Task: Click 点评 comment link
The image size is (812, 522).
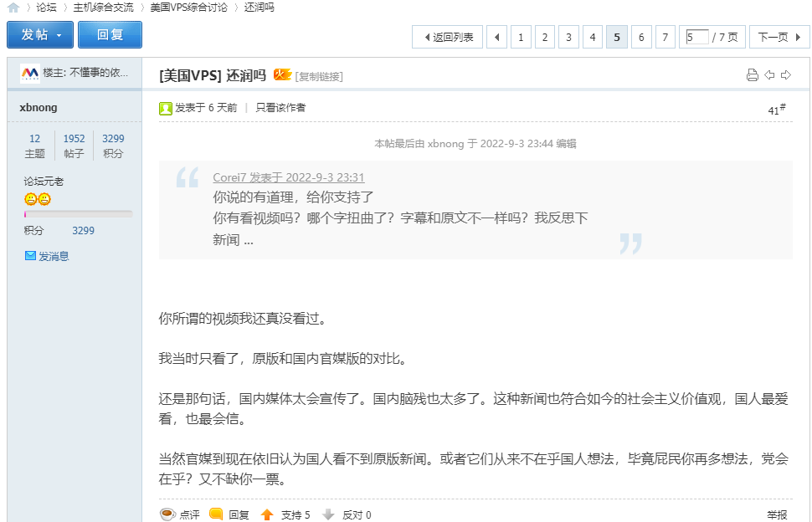Action: [189, 514]
